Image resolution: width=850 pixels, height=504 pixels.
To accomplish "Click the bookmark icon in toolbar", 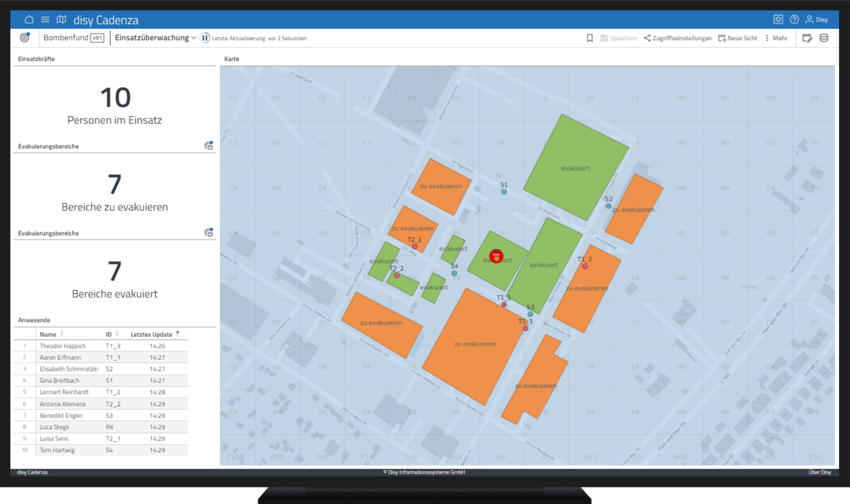I will tap(589, 38).
